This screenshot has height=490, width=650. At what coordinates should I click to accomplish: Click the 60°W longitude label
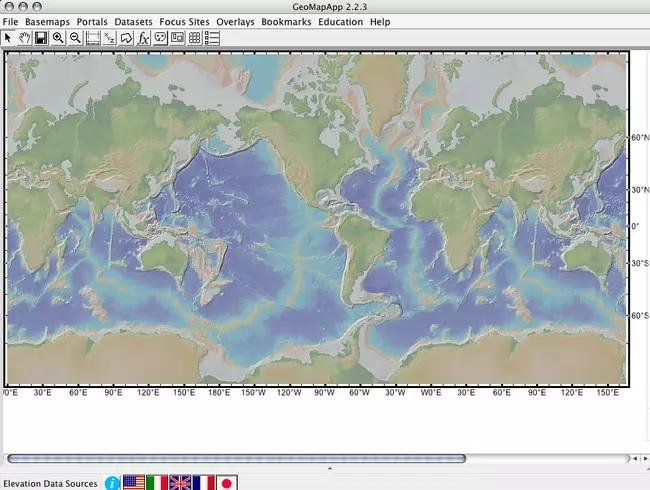tap(359, 393)
